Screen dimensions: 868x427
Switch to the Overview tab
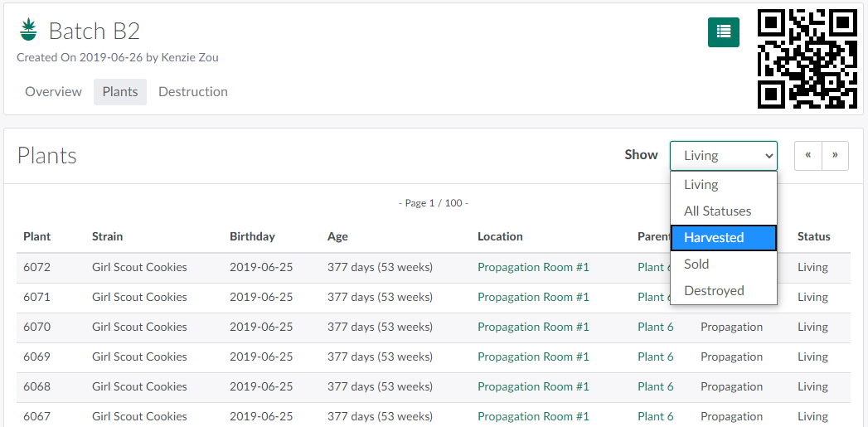(53, 92)
